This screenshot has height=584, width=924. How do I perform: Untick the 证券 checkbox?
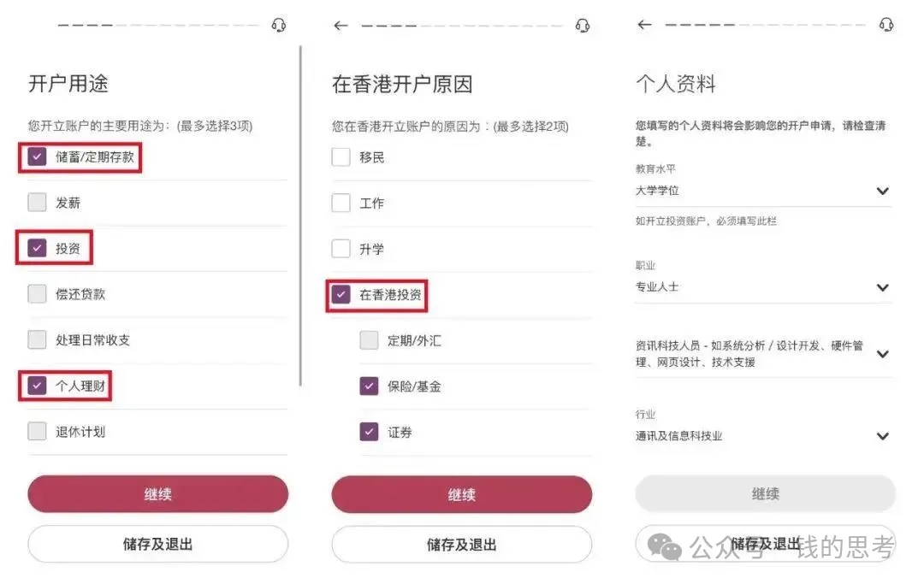coord(369,432)
